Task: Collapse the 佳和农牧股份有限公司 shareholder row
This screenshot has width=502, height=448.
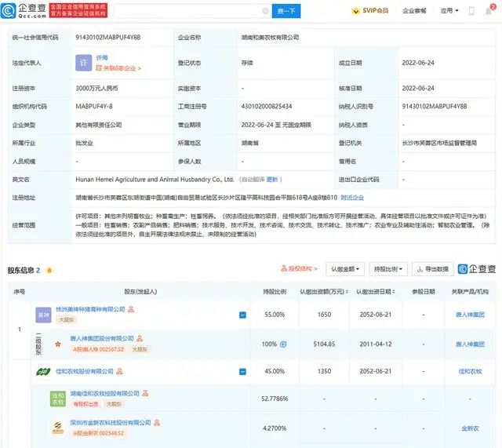Action: click(242, 371)
